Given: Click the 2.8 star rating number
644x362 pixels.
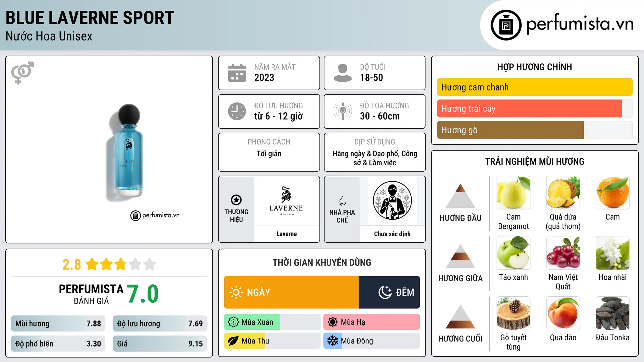Looking at the screenshot, I should [x=72, y=265].
